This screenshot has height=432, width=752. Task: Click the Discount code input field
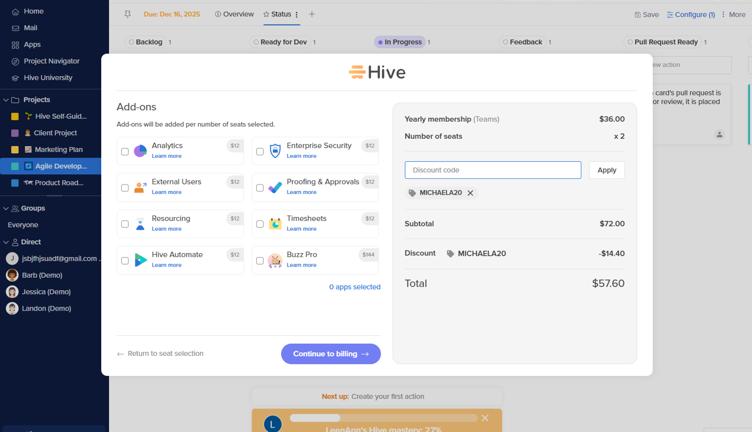point(493,170)
